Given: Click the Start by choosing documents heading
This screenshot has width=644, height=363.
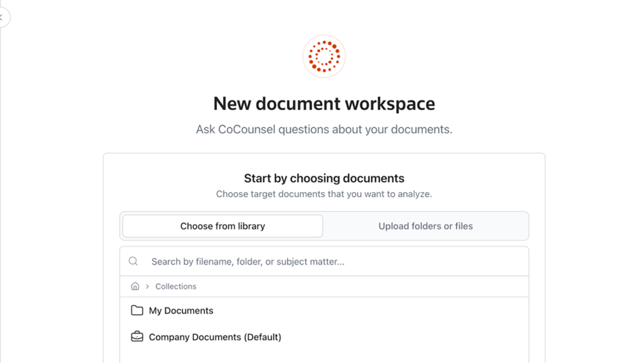Looking at the screenshot, I should coord(324,178).
